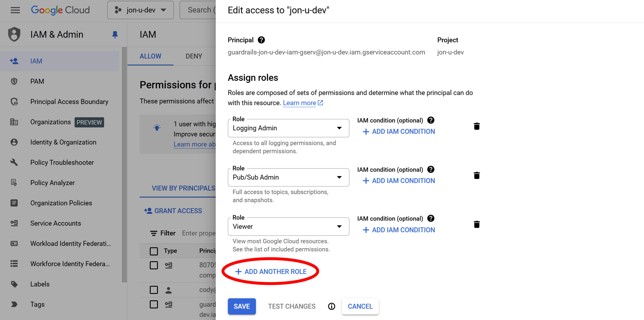This screenshot has height=320, width=644.
Task: Open Service Accounts in the sidebar
Action: 56,223
